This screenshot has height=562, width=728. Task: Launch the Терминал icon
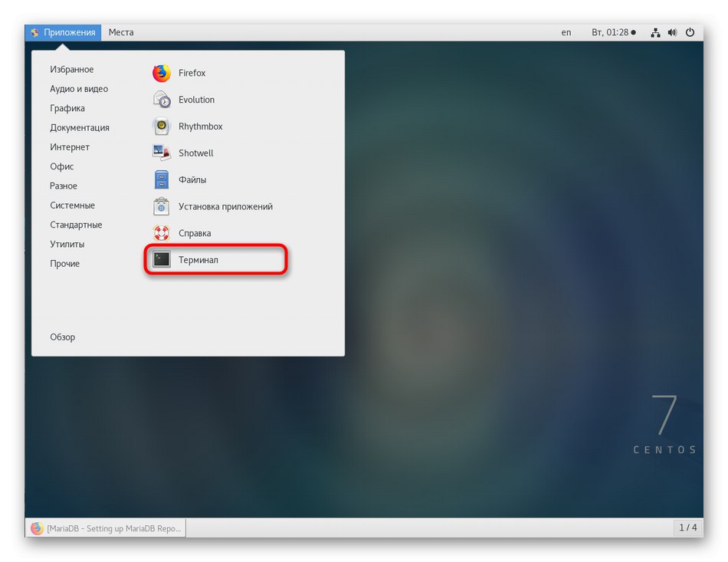coord(162,260)
